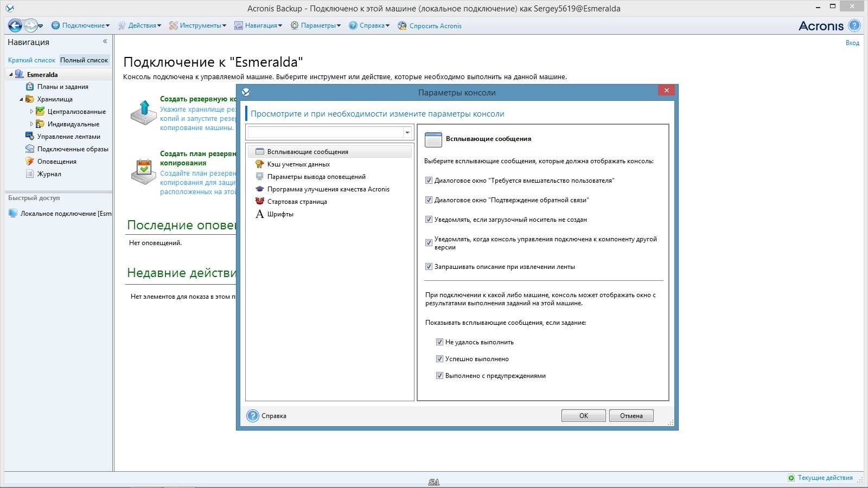Image resolution: width=868 pixels, height=488 pixels.
Task: Click the Хранилища folder icon
Action: (x=30, y=99)
